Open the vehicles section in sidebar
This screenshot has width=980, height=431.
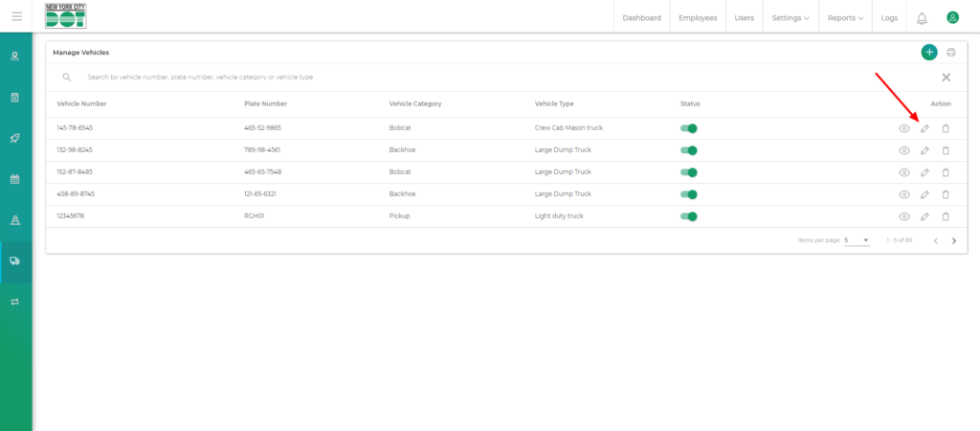click(x=15, y=261)
